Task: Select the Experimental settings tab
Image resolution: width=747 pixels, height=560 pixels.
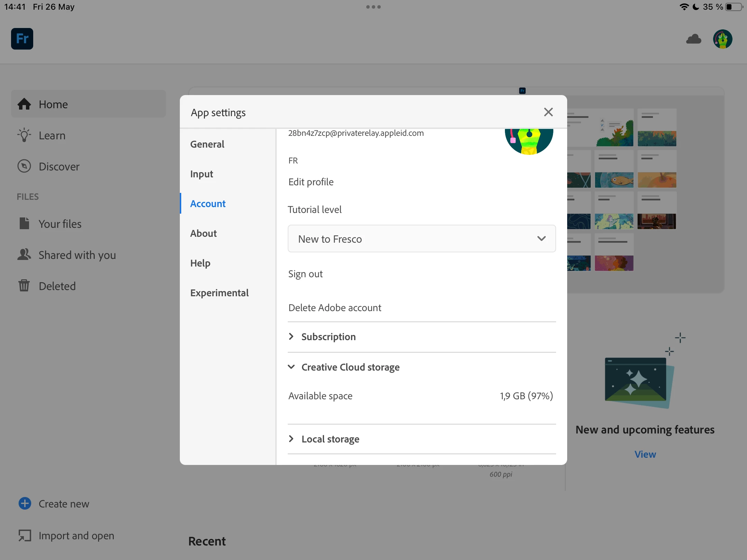Action: [x=219, y=293]
